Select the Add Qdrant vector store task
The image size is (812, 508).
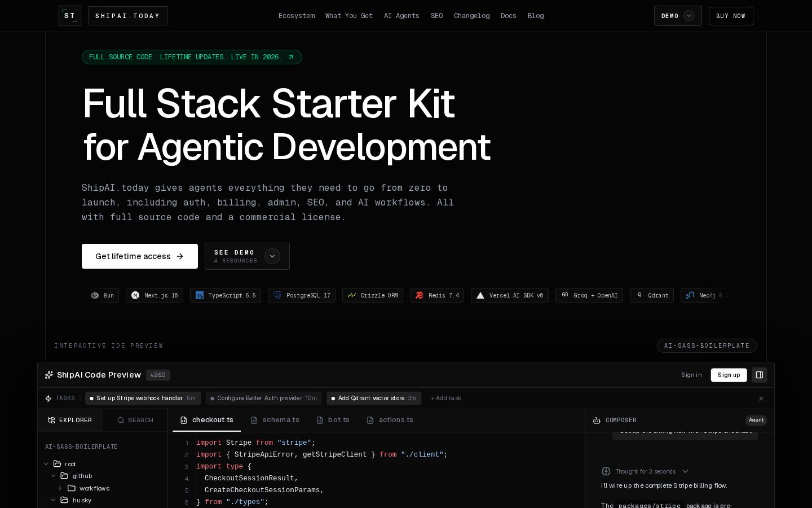tap(374, 398)
